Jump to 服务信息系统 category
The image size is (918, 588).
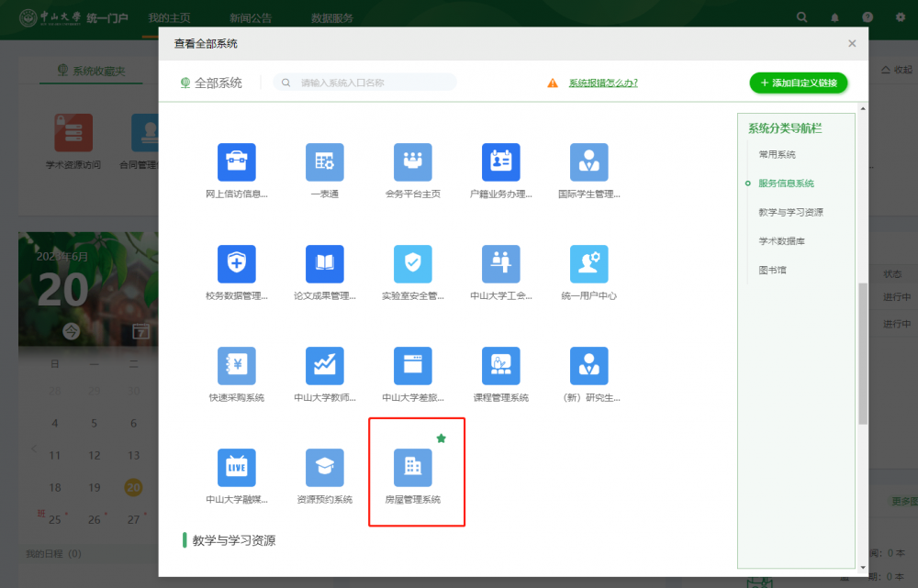coord(787,183)
